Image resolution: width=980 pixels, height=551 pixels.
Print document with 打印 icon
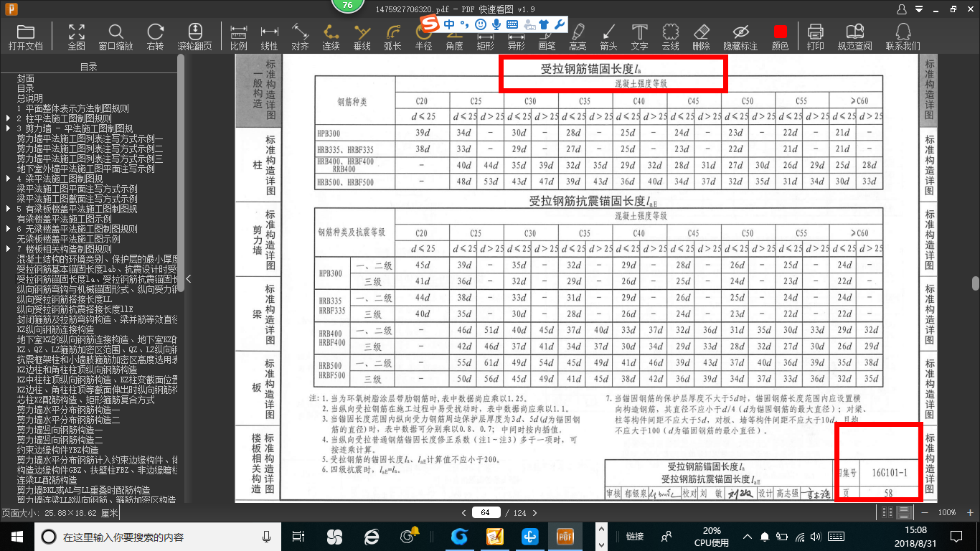coord(815,37)
